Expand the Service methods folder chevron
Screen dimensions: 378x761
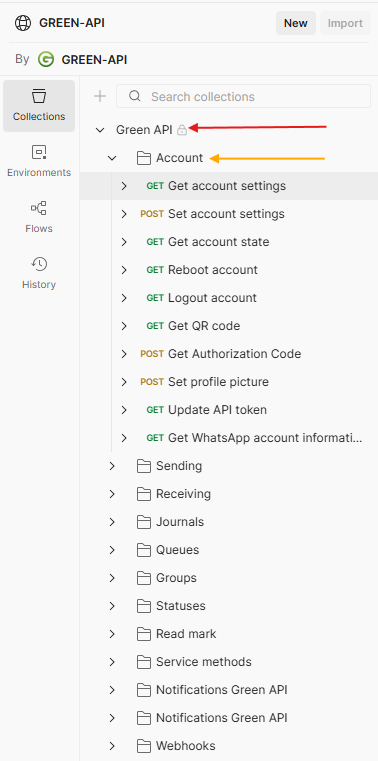[x=112, y=662]
